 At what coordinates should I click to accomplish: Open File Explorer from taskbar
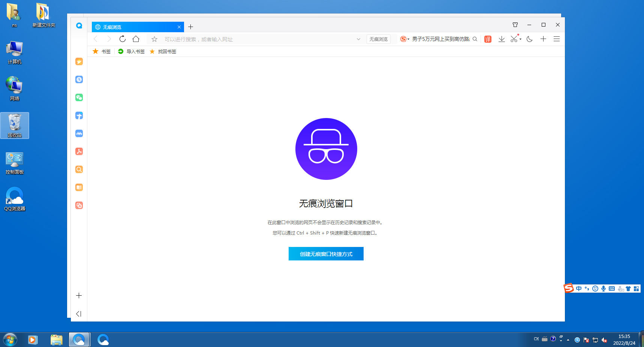point(57,340)
